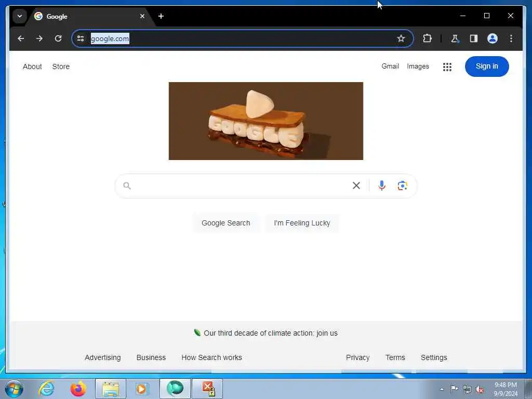The image size is (532, 399).
Task: Clear the search box with X
Action: click(356, 185)
